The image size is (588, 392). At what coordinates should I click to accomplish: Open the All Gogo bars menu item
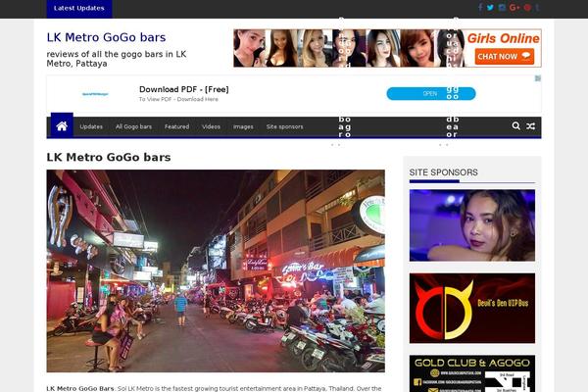pos(133,126)
